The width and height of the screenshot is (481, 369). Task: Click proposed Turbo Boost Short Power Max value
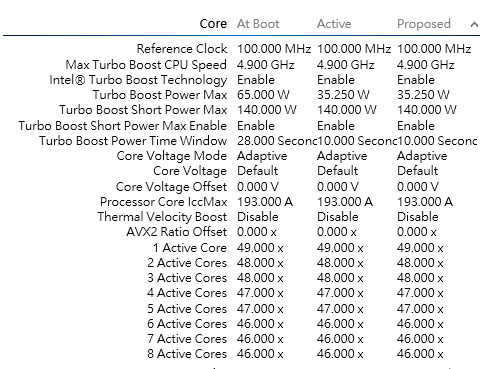[427, 110]
